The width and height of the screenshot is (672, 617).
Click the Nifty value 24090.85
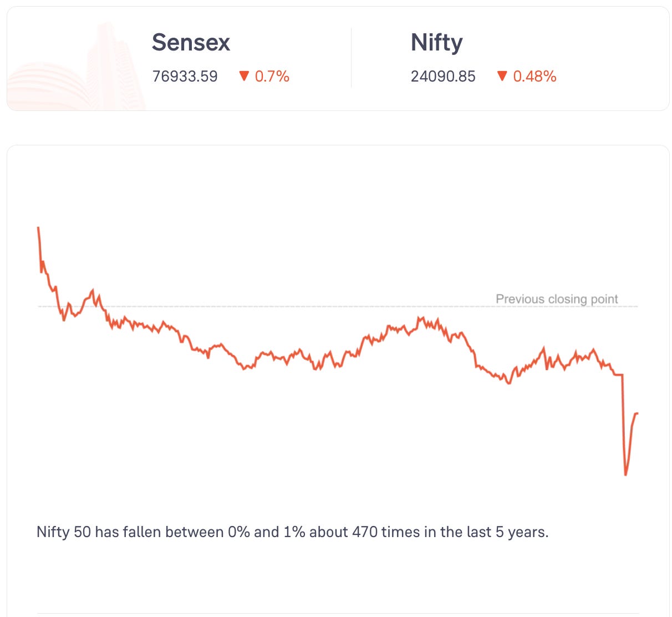[x=443, y=77]
